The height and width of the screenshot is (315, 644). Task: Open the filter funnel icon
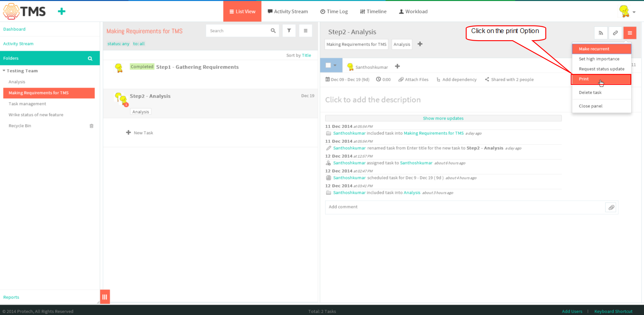pos(289,31)
